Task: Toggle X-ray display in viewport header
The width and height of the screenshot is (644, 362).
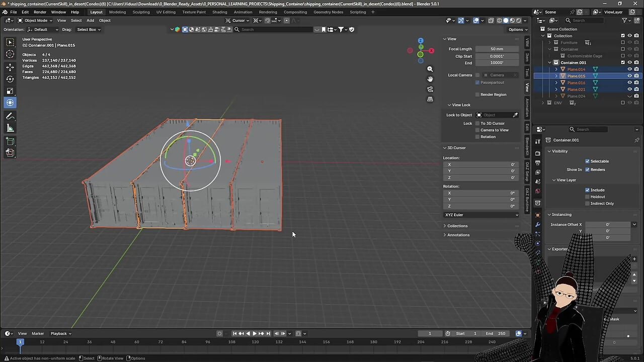Action: pyautogui.click(x=491, y=21)
